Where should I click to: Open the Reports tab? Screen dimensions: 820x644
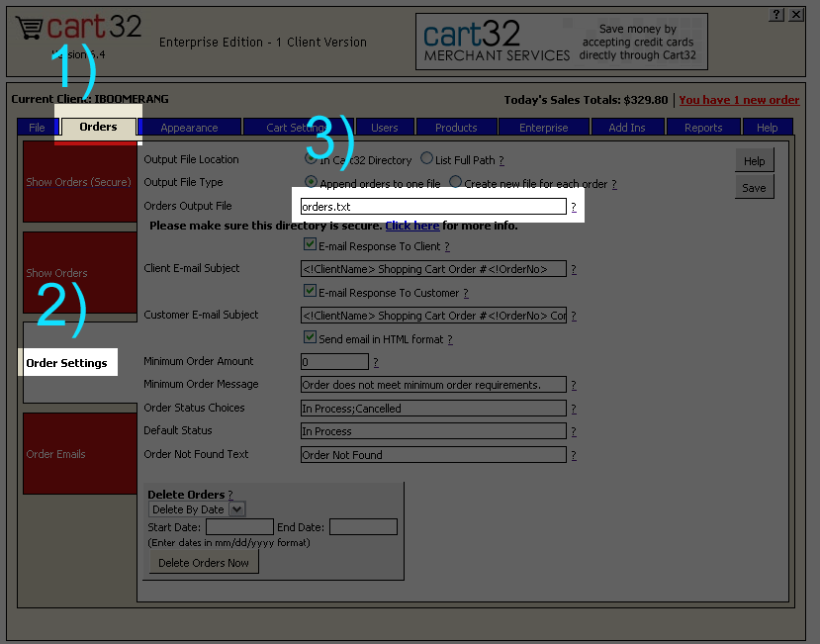tap(703, 128)
